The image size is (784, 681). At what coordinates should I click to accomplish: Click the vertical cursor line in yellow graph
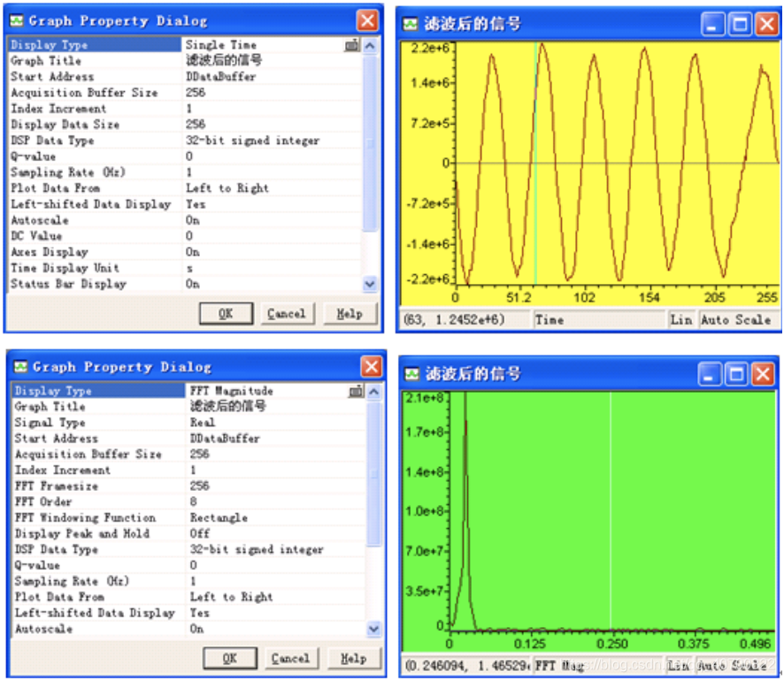(535, 164)
